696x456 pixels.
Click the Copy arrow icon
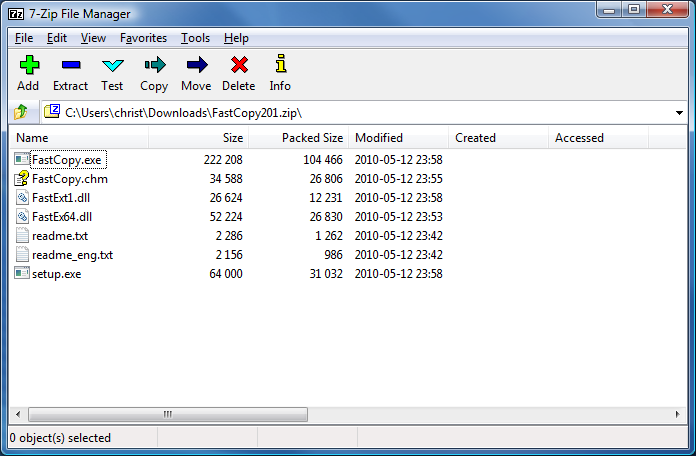[x=155, y=65]
